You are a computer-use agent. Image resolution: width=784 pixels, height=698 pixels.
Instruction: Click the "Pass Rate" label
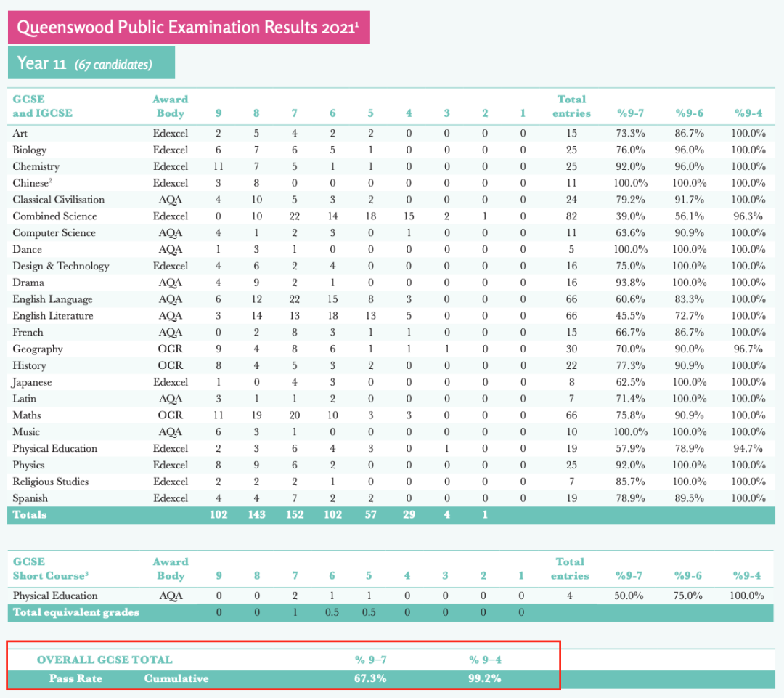pyautogui.click(x=75, y=678)
